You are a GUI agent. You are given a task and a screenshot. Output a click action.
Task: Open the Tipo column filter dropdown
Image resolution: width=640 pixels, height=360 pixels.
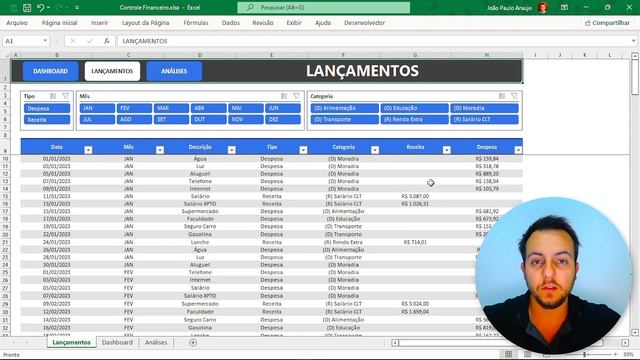[303, 150]
